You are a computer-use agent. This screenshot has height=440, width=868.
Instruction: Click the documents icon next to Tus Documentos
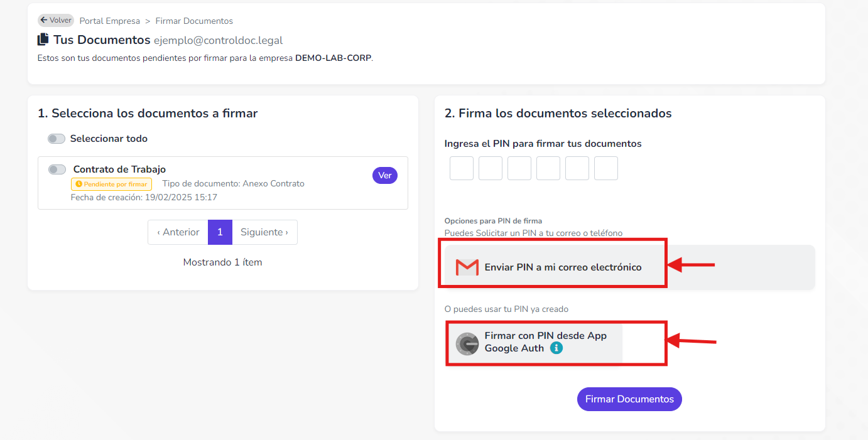tap(43, 40)
